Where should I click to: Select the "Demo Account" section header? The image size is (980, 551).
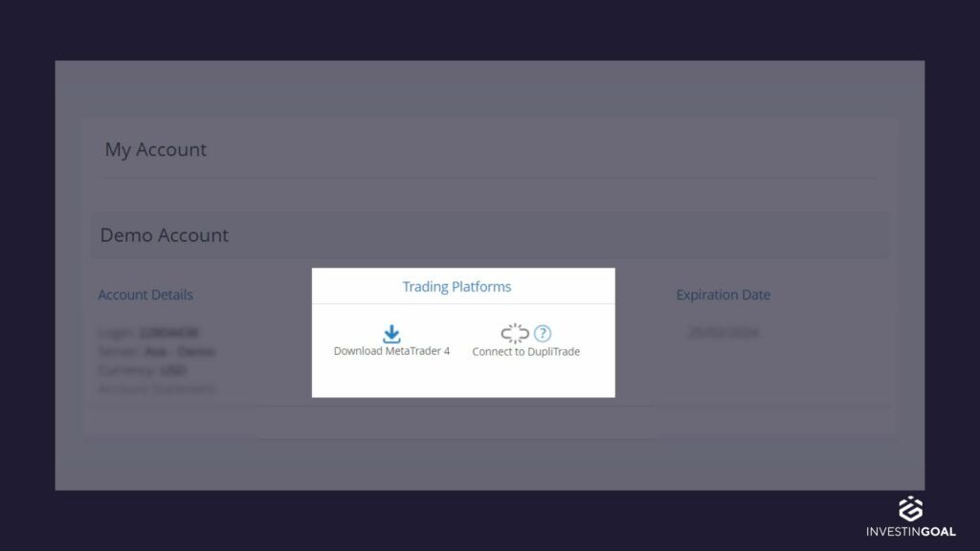pos(165,235)
